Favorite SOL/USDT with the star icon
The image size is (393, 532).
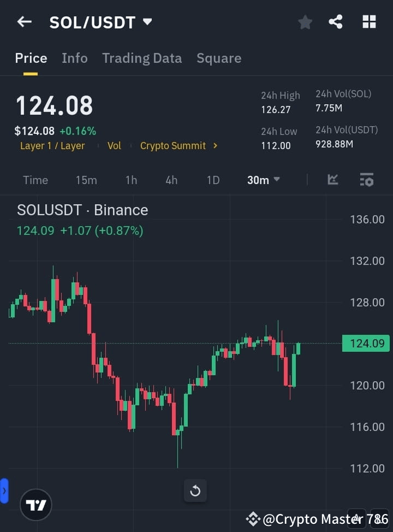pos(305,22)
